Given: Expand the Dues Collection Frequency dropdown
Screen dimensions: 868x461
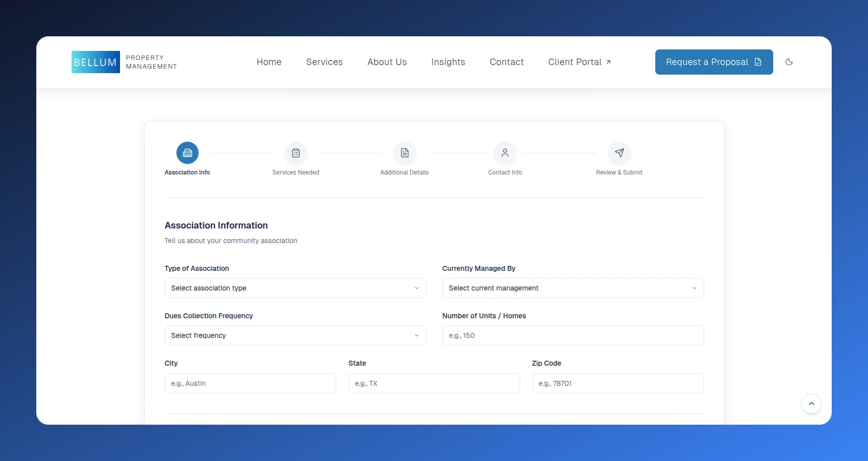Looking at the screenshot, I should [295, 335].
